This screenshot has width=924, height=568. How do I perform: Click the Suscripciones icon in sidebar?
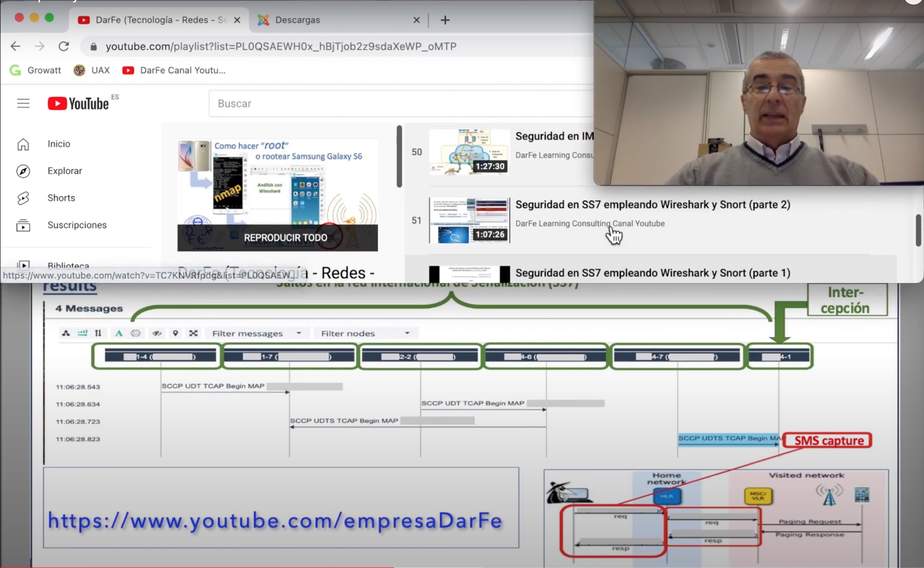tap(23, 225)
